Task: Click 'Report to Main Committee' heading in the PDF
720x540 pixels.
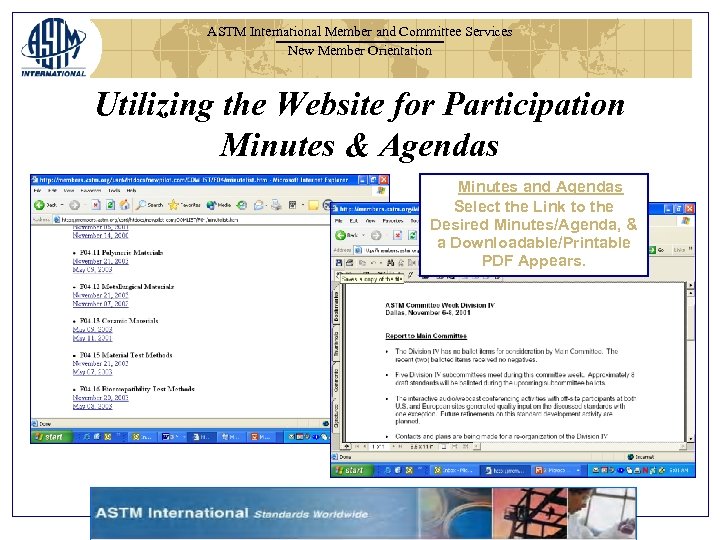Action: (426, 336)
